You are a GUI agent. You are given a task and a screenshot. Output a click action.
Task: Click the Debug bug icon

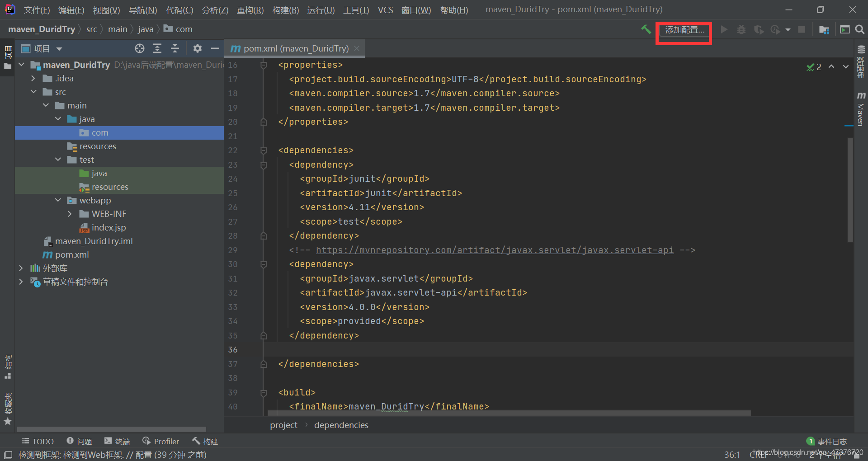[x=741, y=29]
